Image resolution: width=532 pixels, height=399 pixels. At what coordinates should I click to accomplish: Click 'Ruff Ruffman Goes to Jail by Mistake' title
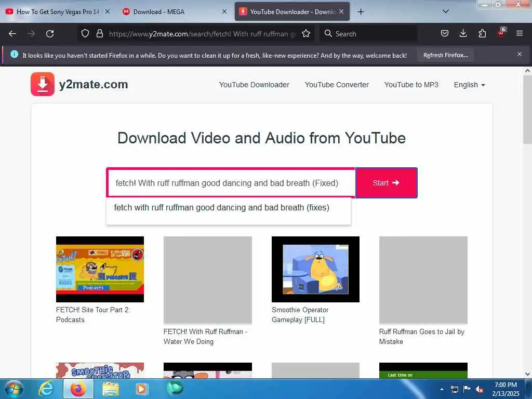[422, 337]
